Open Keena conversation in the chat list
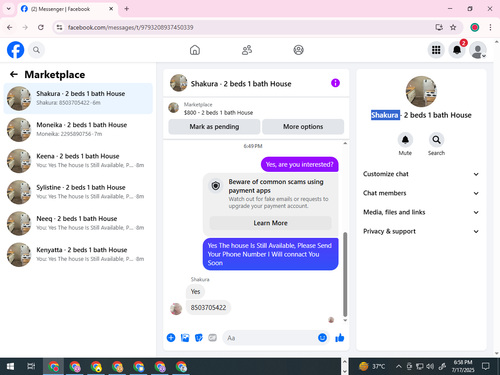This screenshot has width=500, height=375. click(x=78, y=161)
